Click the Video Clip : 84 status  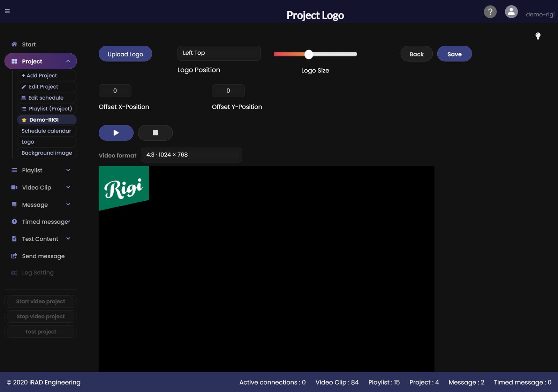coord(337,382)
